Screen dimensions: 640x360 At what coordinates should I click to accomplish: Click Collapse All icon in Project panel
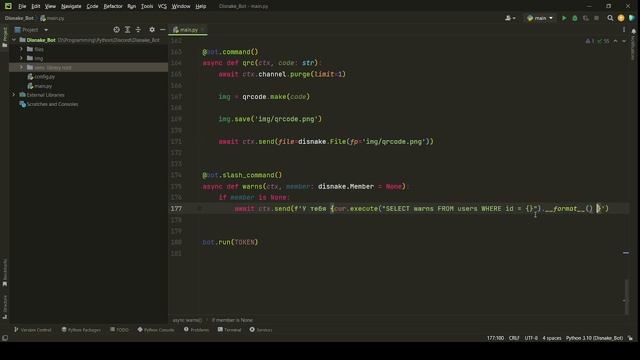pos(138,30)
